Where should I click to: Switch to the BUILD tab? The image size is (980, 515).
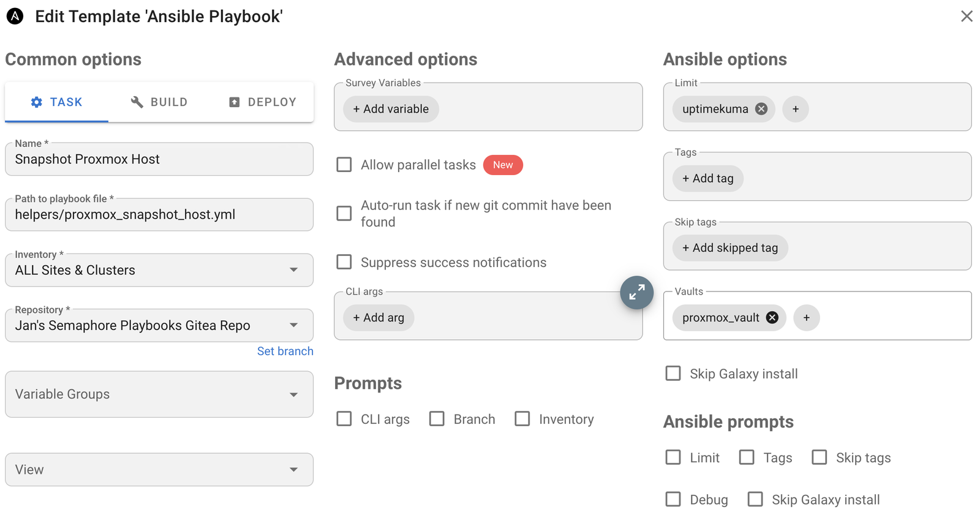coord(159,102)
